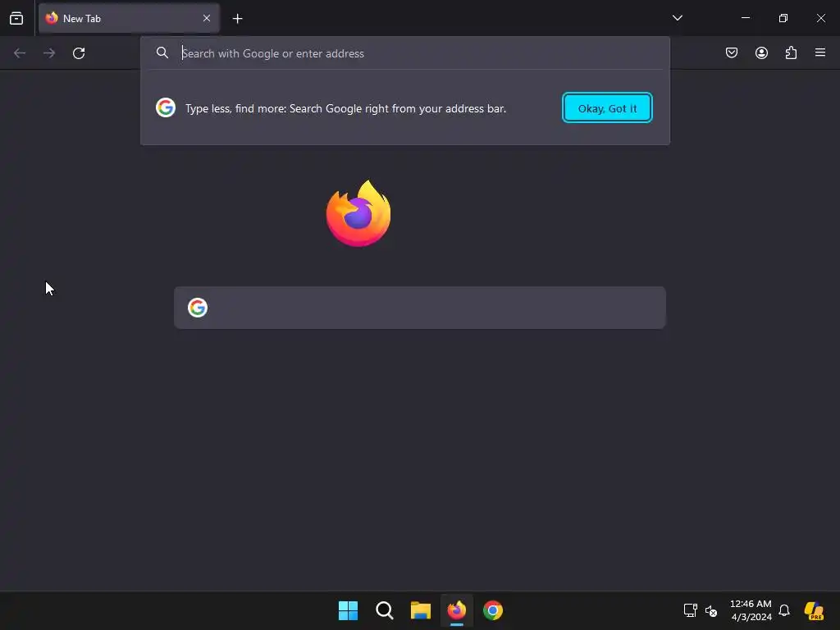Open Firefox View recent browsing icon
Screen dimensions: 840x630
pyautogui.click(x=16, y=18)
